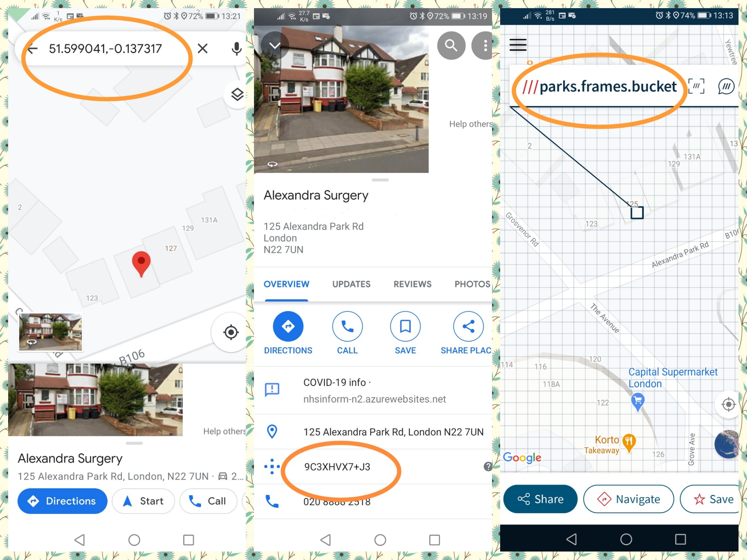Viewport: 747px width, 560px height.
Task: Tap the COVID-19 info alert icon
Action: [272, 390]
